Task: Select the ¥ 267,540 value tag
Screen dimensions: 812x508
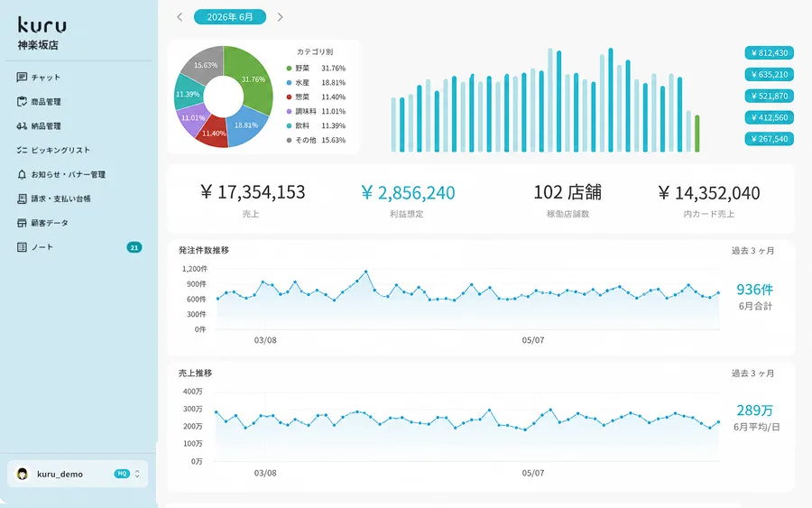Action: point(769,139)
